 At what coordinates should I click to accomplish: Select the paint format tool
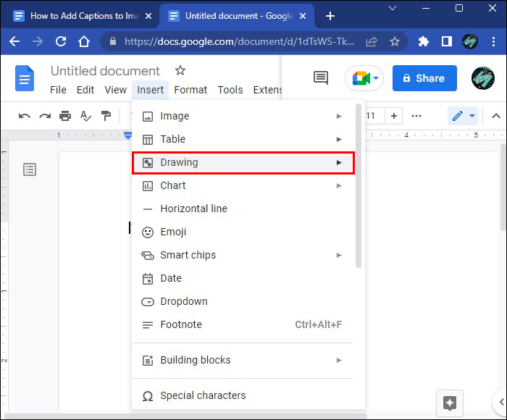106,116
